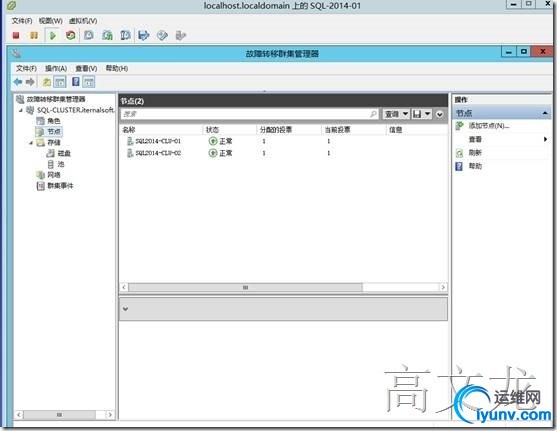The width and height of the screenshot is (557, 431).
Task: Go forward with the grey right arrow
Action: coord(30,82)
